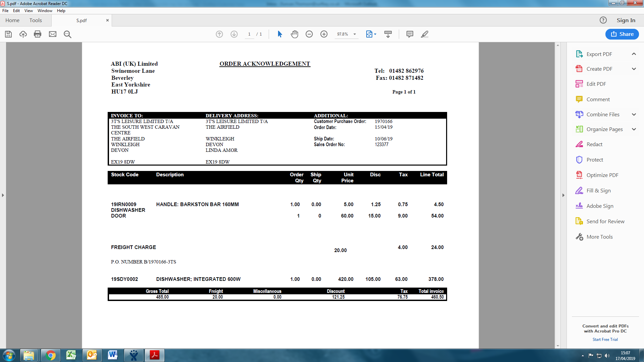Click the Send by email envelope icon
This screenshot has width=644, height=362.
click(53, 34)
